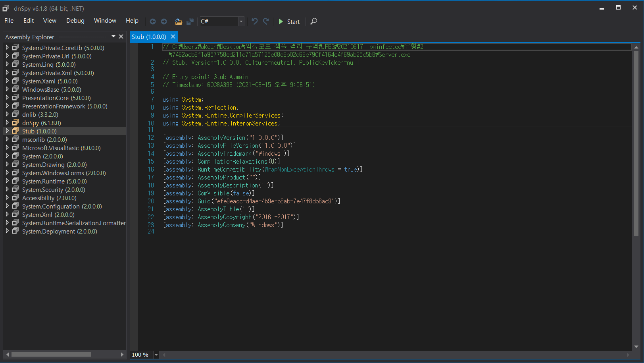Click the Save All modules icon
Screen dimensions: 644x363
[x=190, y=21]
